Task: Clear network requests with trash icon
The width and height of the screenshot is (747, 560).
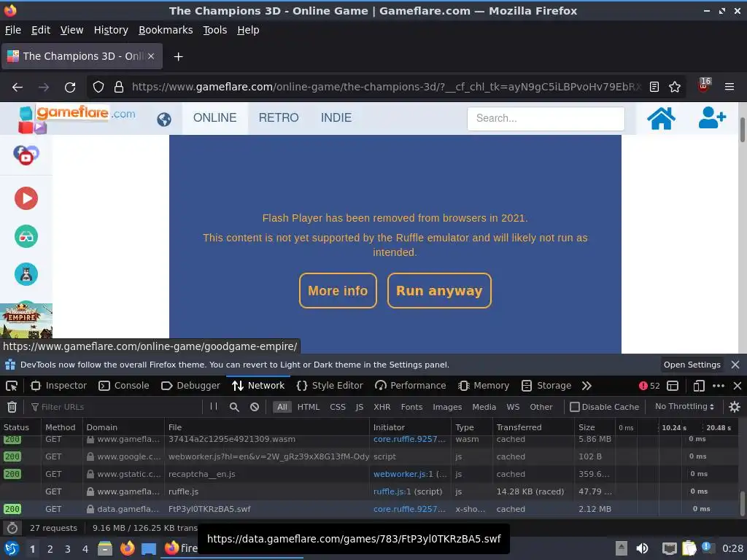Action: [x=12, y=407]
